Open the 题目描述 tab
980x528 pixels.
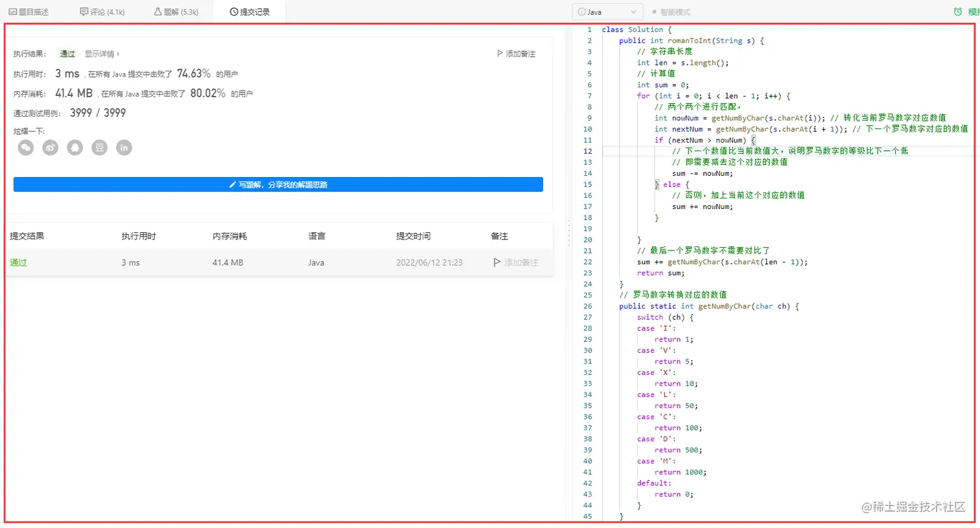tap(29, 12)
